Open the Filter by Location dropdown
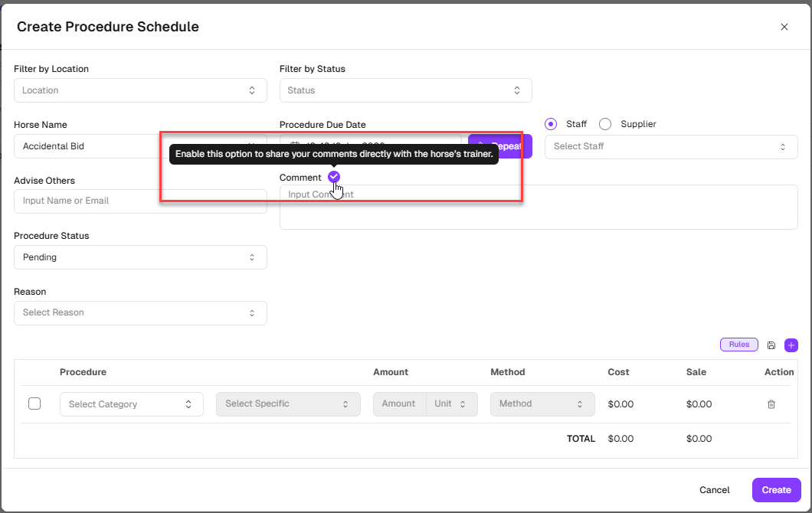Screen dimensions: 812x513 point(140,90)
